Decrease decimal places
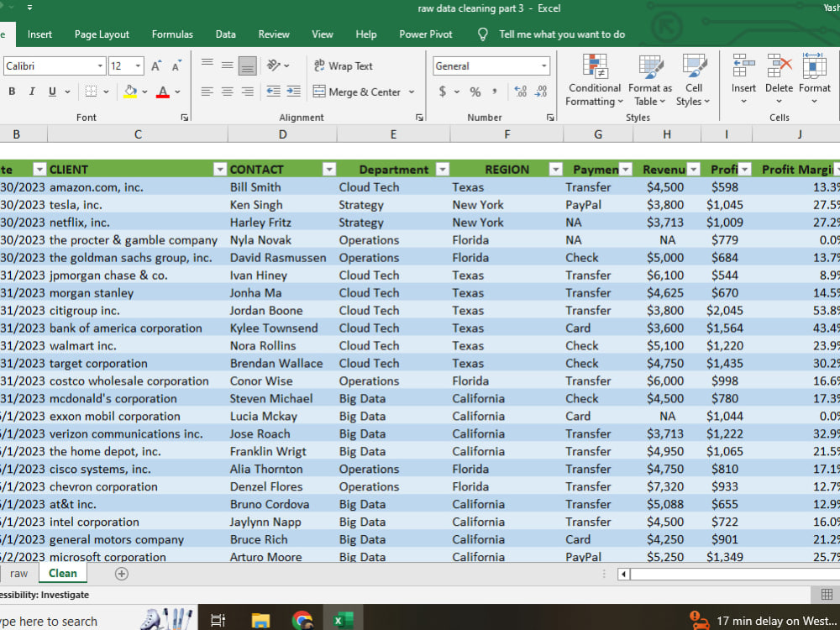Image resolution: width=840 pixels, height=630 pixels. [x=541, y=92]
